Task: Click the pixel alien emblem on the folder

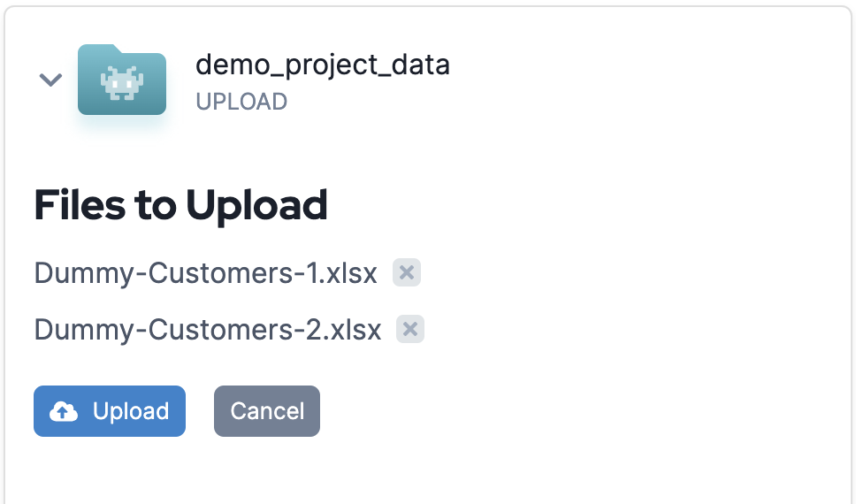Action: coord(122,83)
